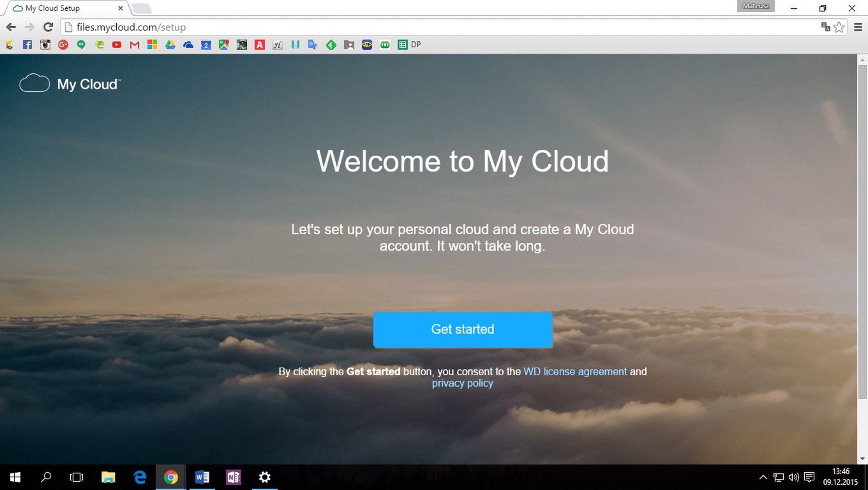Click the address bar showing files.mycloud.com/setup
The width and height of the screenshot is (868, 490).
(x=440, y=27)
